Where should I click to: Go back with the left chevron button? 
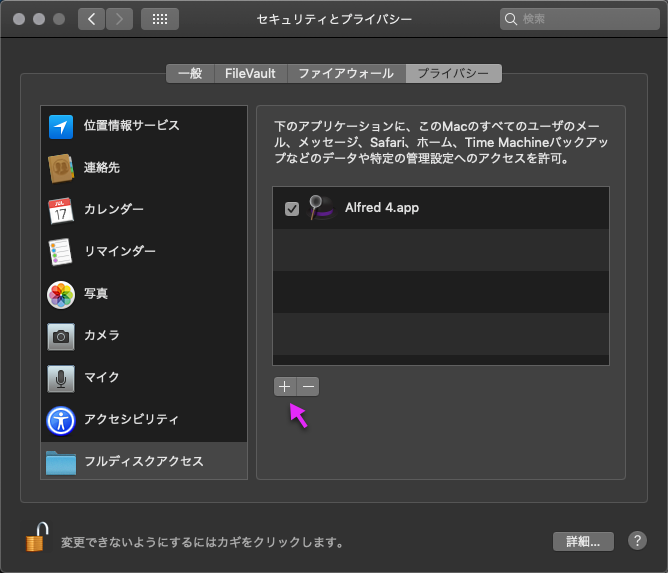click(x=91, y=19)
